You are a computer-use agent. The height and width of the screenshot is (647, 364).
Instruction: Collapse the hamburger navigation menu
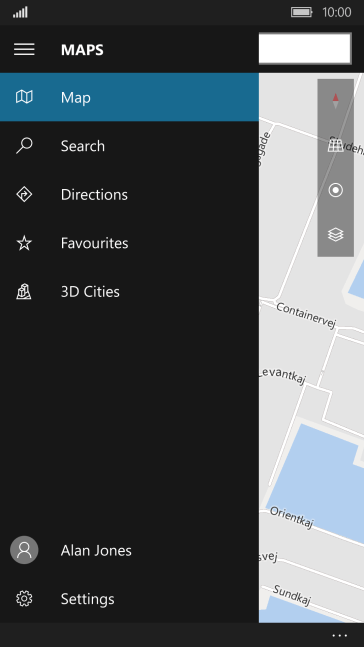click(24, 50)
